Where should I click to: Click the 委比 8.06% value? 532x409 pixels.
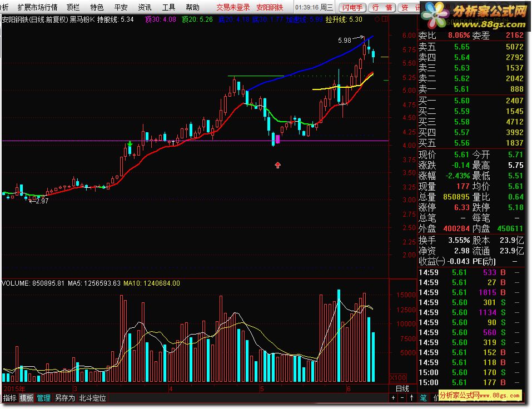(459, 35)
